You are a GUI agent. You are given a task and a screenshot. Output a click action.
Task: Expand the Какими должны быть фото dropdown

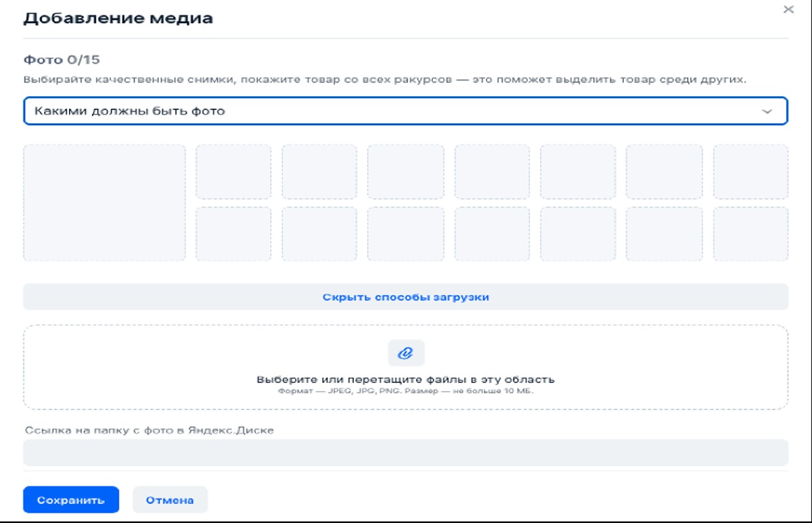pos(405,111)
